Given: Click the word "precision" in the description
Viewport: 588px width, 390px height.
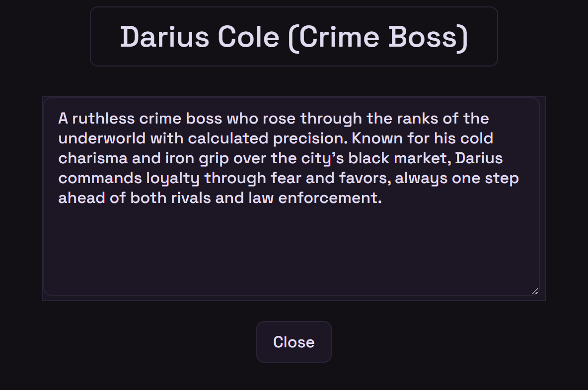Looking at the screenshot, I should [x=310, y=139].
